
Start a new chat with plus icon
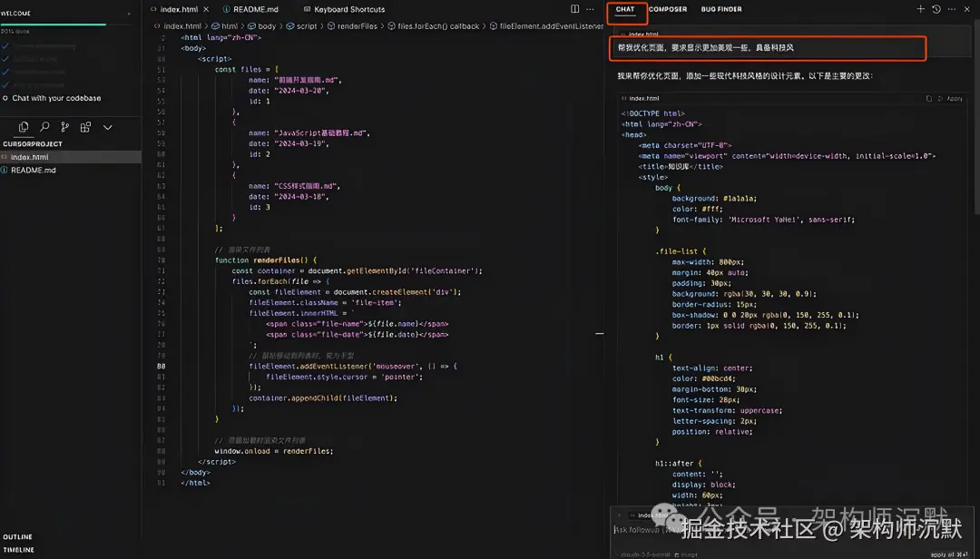[x=921, y=9]
